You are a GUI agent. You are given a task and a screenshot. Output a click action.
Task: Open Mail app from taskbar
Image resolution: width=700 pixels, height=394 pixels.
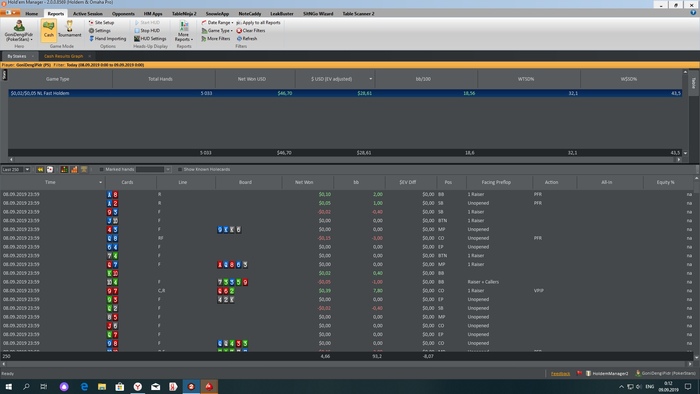tap(155, 386)
